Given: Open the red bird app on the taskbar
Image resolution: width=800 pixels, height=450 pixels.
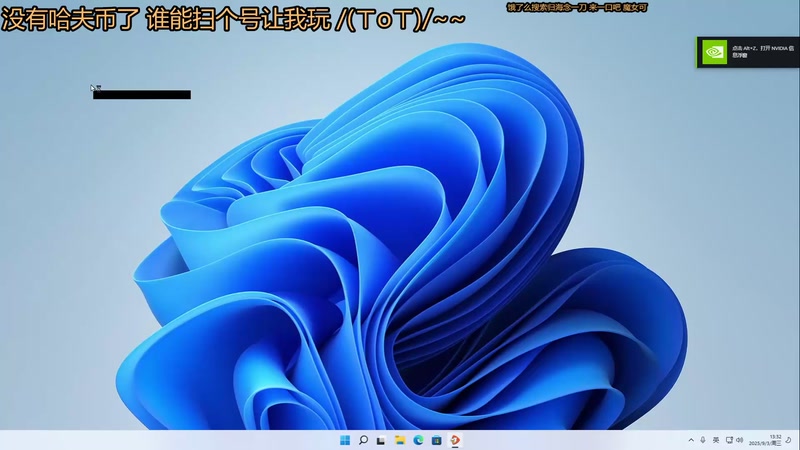Looking at the screenshot, I should coord(455,440).
